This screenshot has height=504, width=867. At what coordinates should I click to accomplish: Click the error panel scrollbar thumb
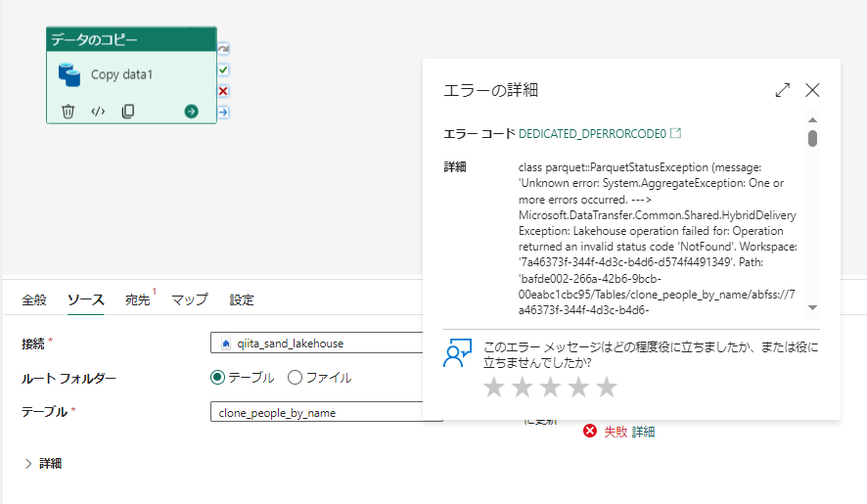(x=812, y=138)
